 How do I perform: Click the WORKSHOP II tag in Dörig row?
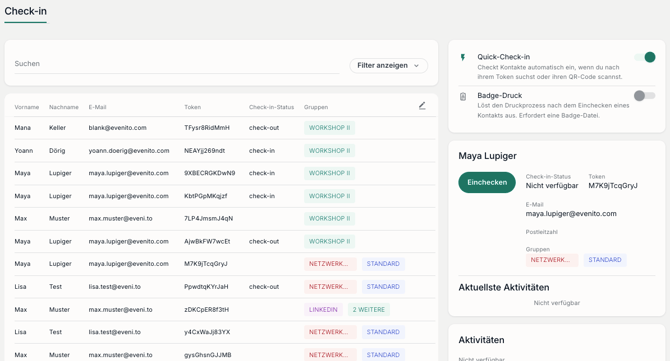(x=329, y=151)
